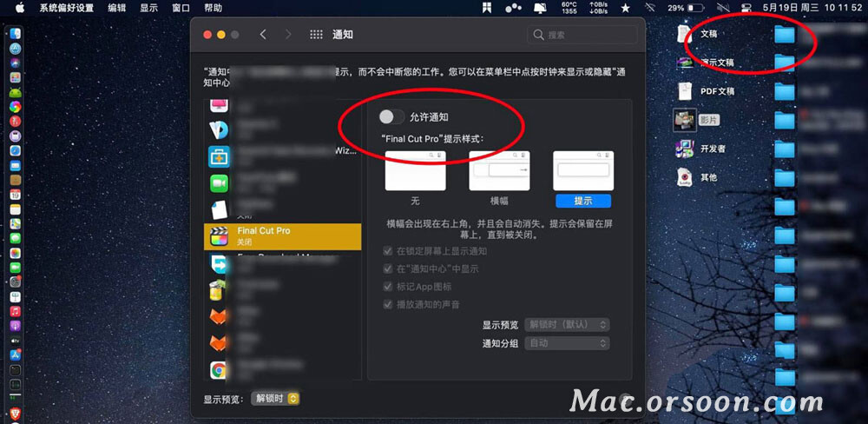Screen dimensions: 868x424
Task: Open the green Android icon in Dock
Action: click(15, 92)
